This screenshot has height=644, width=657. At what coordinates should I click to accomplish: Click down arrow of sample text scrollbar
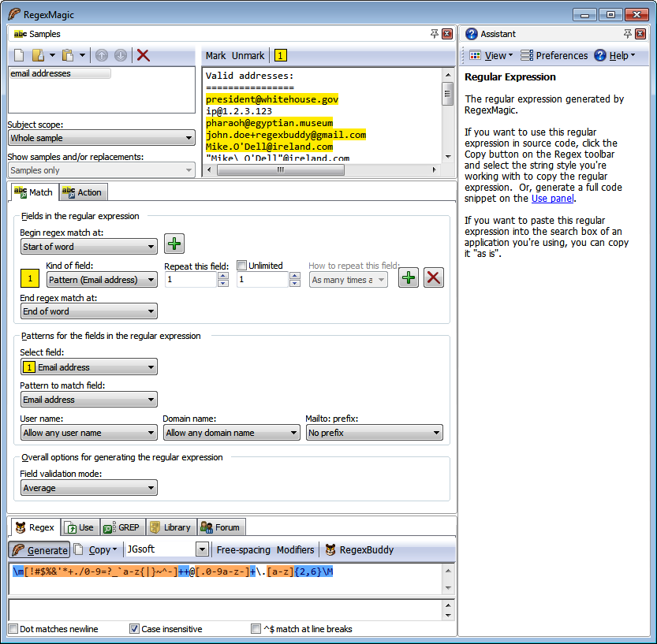[447, 157]
